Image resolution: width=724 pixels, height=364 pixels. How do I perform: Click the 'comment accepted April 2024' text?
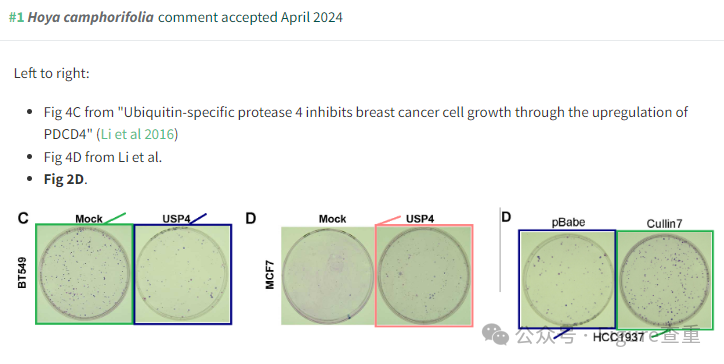pyautogui.click(x=250, y=18)
